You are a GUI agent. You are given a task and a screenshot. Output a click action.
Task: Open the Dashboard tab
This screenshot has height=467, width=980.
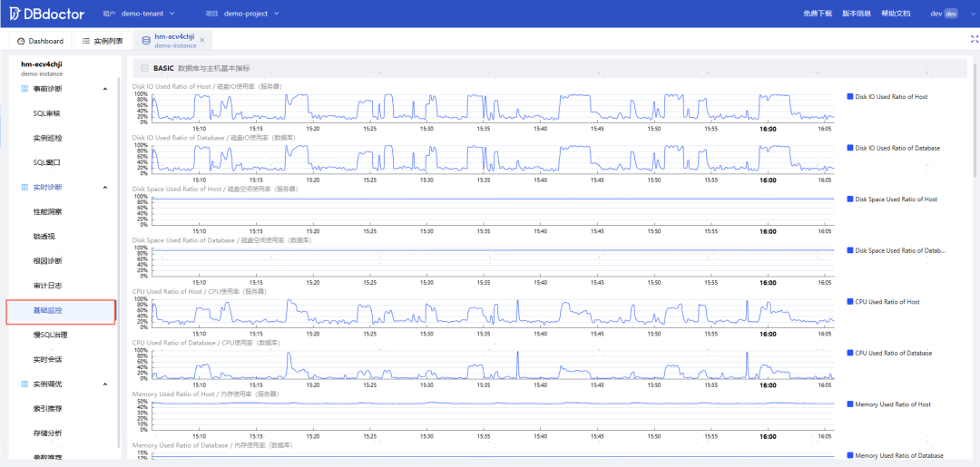(x=40, y=41)
